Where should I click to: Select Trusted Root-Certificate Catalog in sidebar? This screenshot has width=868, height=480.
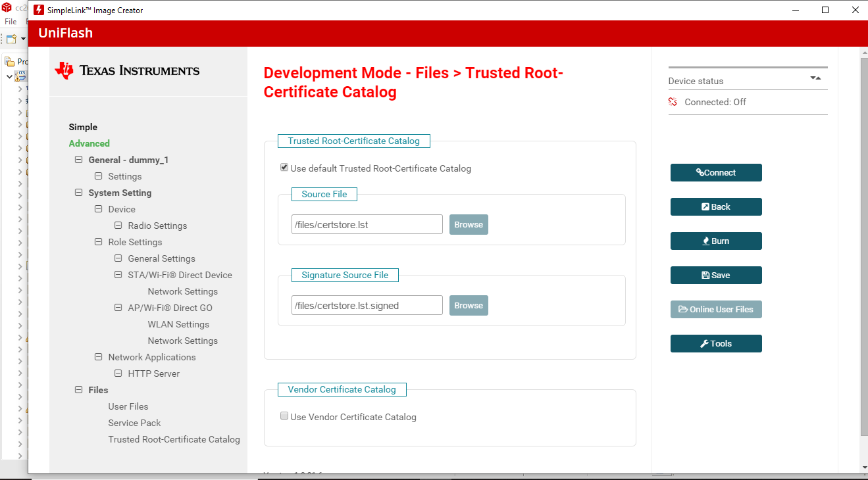174,439
